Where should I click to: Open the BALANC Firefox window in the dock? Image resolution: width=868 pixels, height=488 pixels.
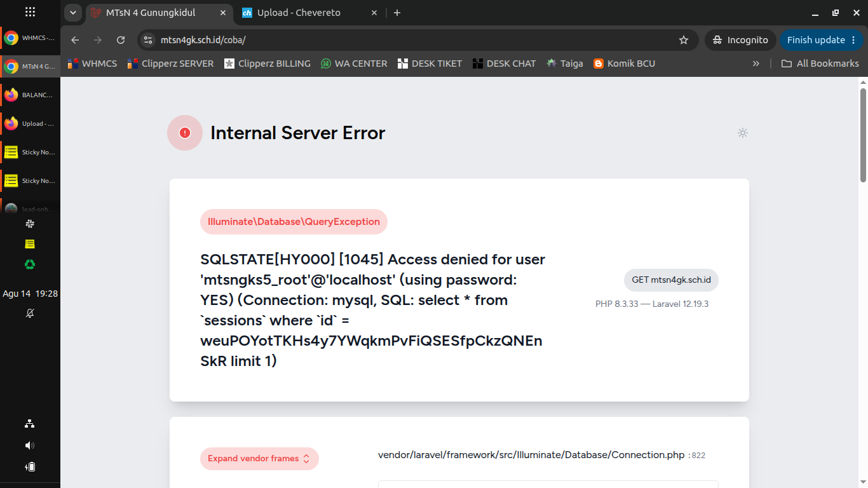30,95
